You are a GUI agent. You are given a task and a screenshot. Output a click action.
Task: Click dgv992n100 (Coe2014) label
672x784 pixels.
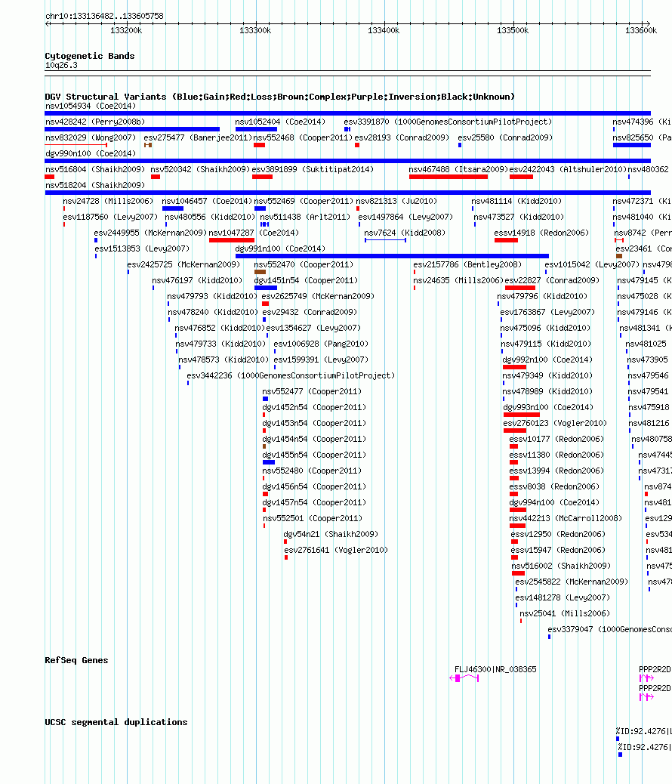click(x=547, y=360)
